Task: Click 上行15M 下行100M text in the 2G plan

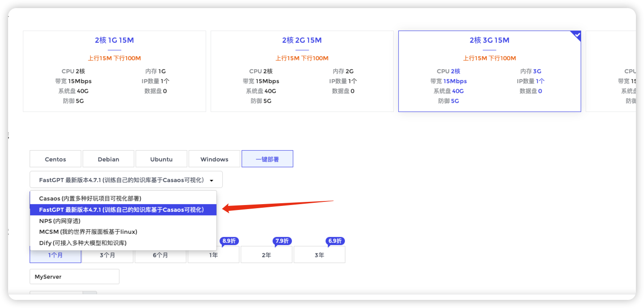Action: pyautogui.click(x=302, y=58)
